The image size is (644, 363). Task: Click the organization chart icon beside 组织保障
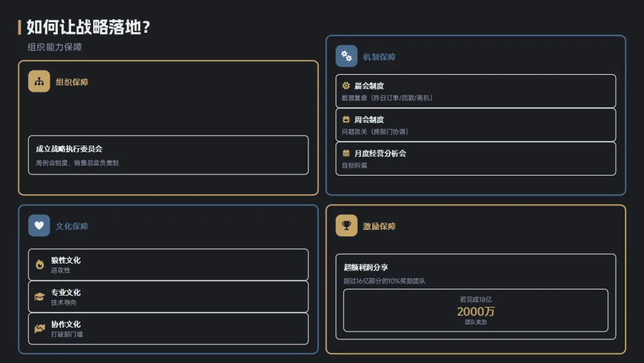click(x=39, y=82)
